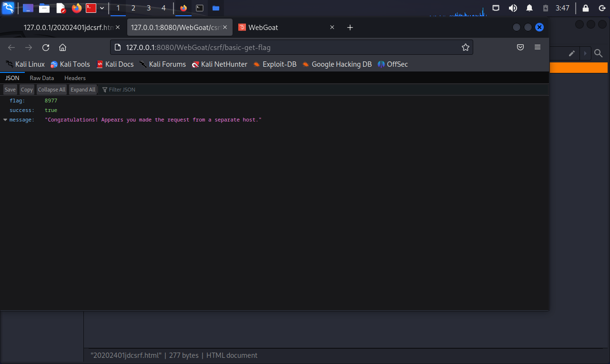Image resolution: width=610 pixels, height=364 pixels.
Task: Switch to workspace 4
Action: pyautogui.click(x=163, y=8)
